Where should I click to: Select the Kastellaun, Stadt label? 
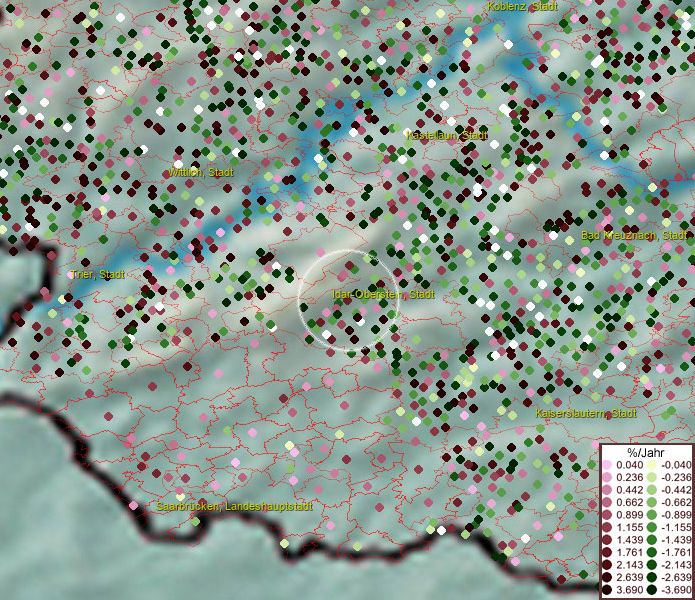[447, 135]
